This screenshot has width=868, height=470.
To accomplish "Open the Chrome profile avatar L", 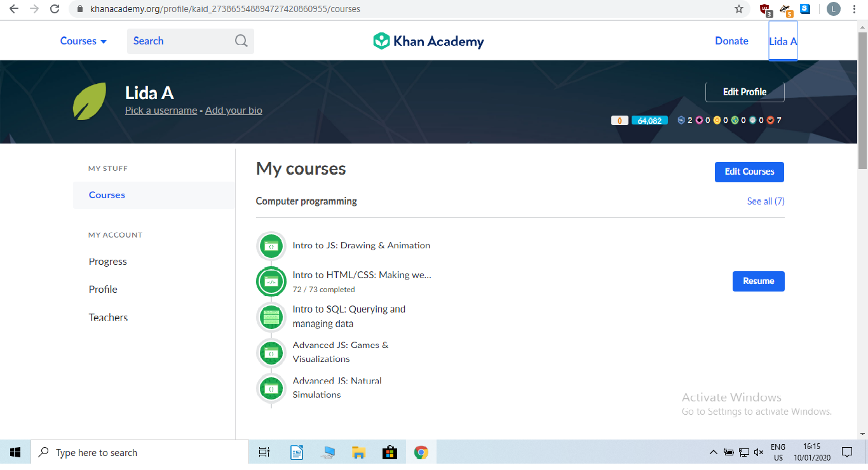I will pos(833,9).
